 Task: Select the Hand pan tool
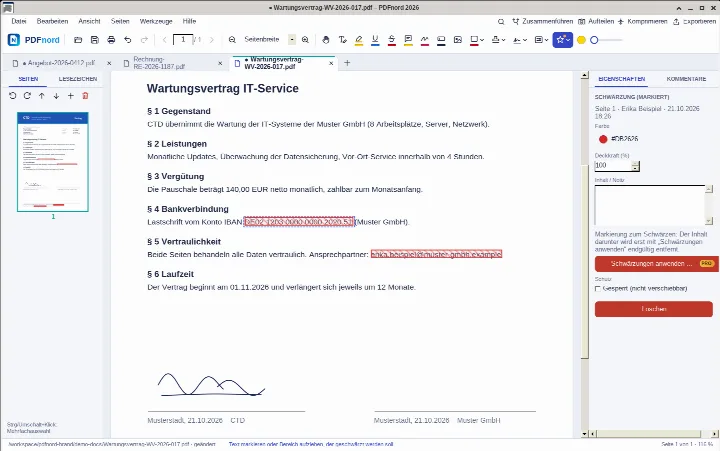[x=326, y=40]
